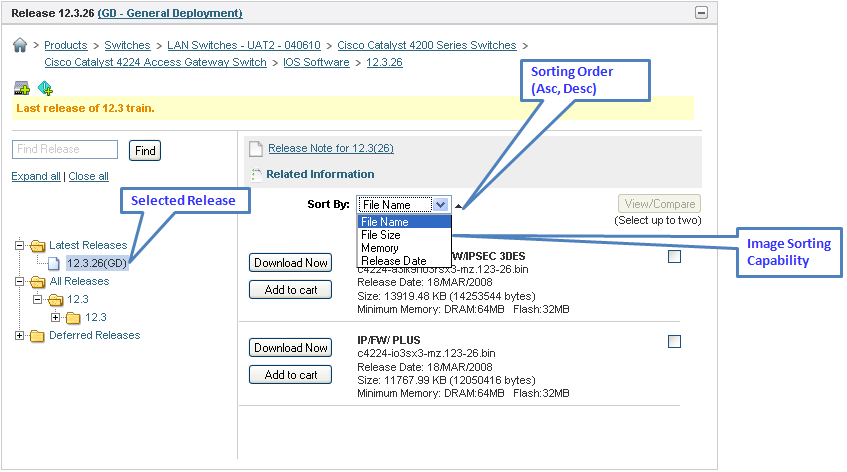847x472 pixels.
Task: Click the Find Release input field
Action: [65, 150]
